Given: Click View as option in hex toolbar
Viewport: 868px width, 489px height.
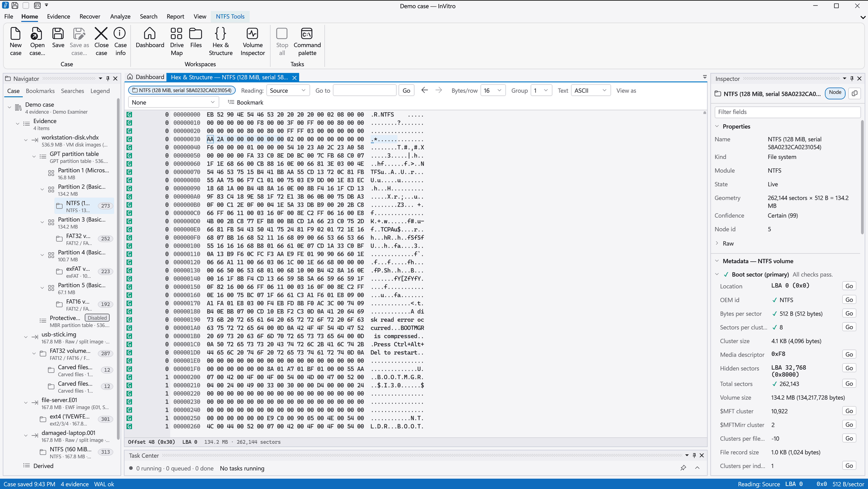Looking at the screenshot, I should [x=626, y=90].
